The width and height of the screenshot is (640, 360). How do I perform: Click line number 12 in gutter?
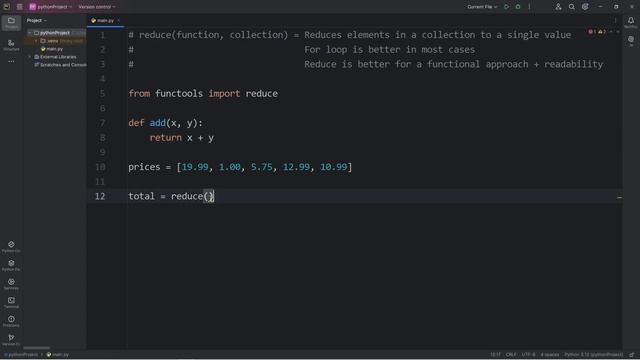coord(100,196)
